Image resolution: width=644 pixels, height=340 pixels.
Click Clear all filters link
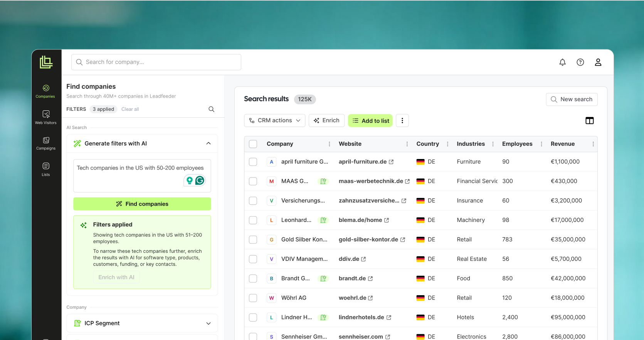coord(130,109)
